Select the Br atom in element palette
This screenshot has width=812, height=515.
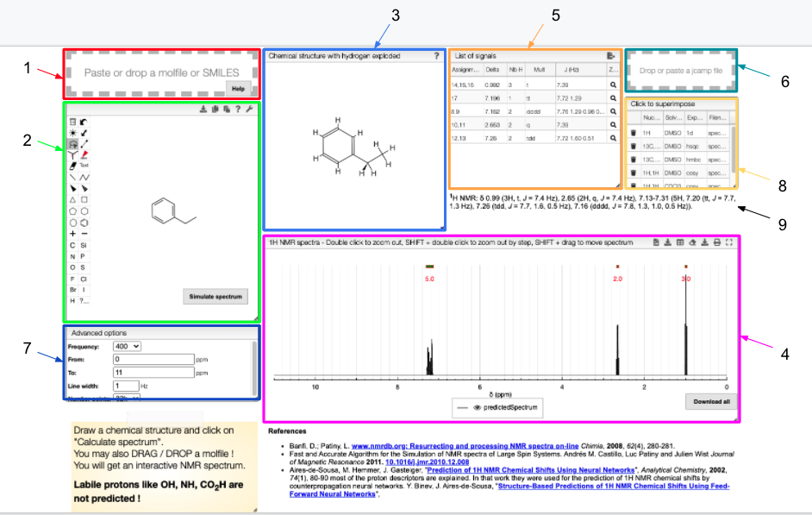point(72,290)
